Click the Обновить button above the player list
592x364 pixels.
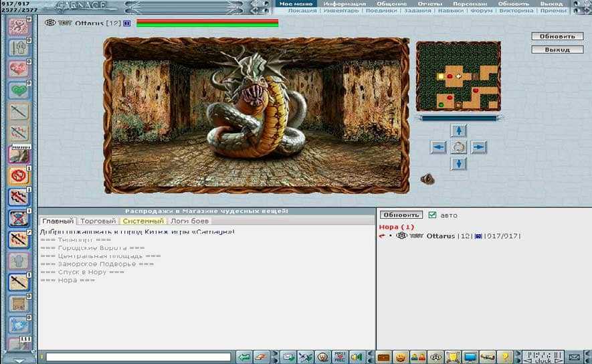point(401,215)
